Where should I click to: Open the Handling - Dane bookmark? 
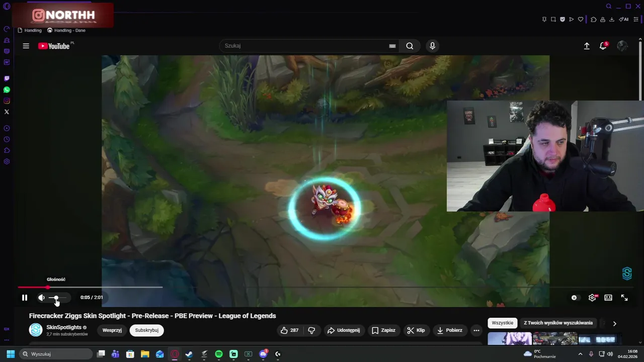[x=66, y=30]
